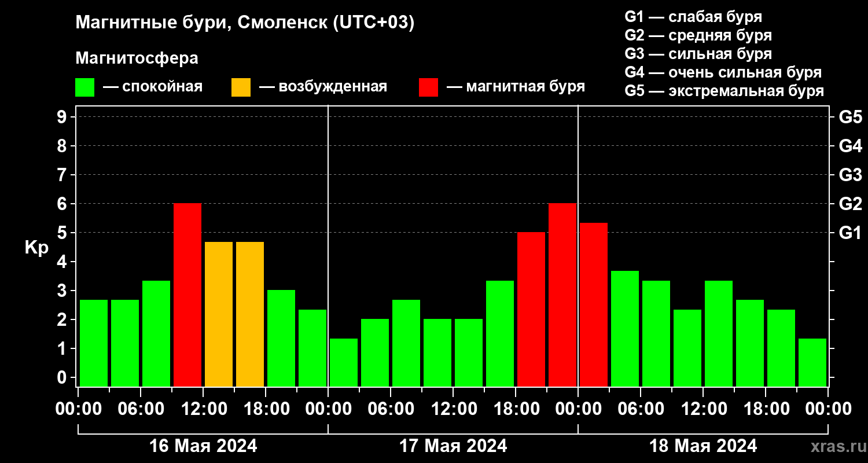This screenshot has width=868, height=463.
Task: Click the 'G3 — сильная буря' legend line
Action: coord(698,54)
